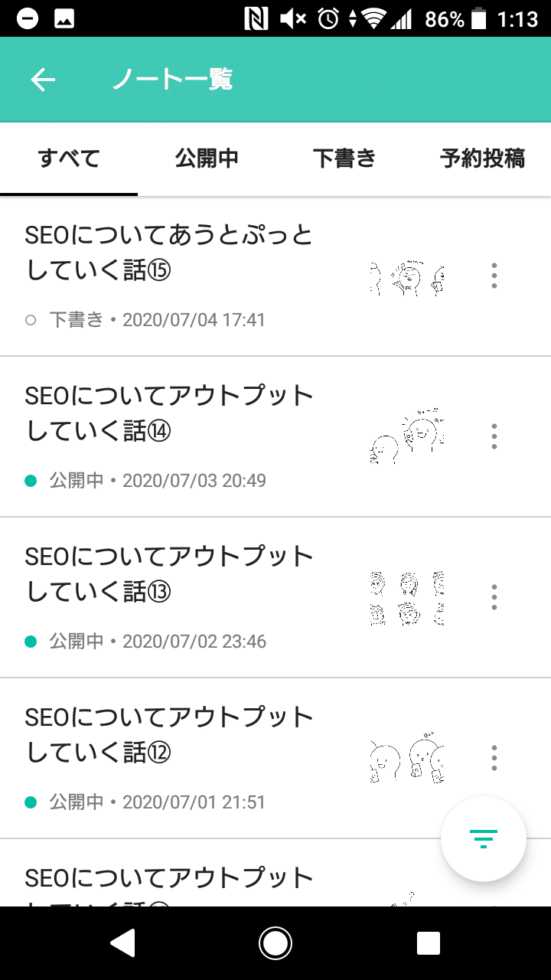Switch to the すべて tab
This screenshot has width=551, height=980.
click(69, 158)
